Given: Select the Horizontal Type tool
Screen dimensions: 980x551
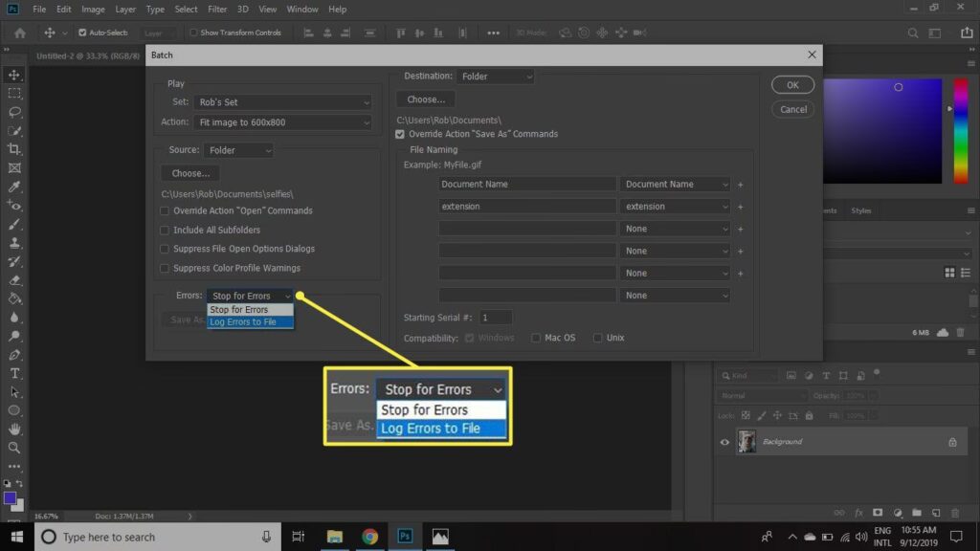Looking at the screenshot, I should coord(14,373).
